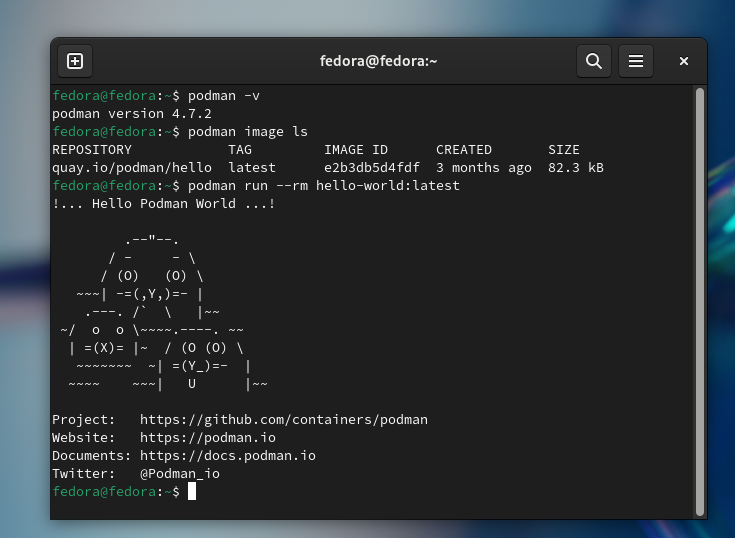
Task: Click the @Podman_io Twitter handle
Action: (180, 474)
